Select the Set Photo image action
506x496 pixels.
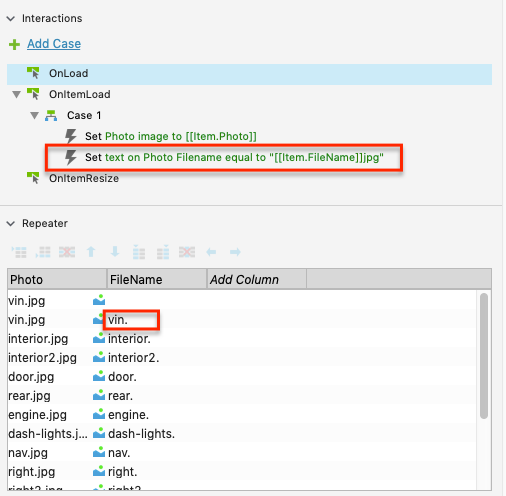[x=171, y=136]
